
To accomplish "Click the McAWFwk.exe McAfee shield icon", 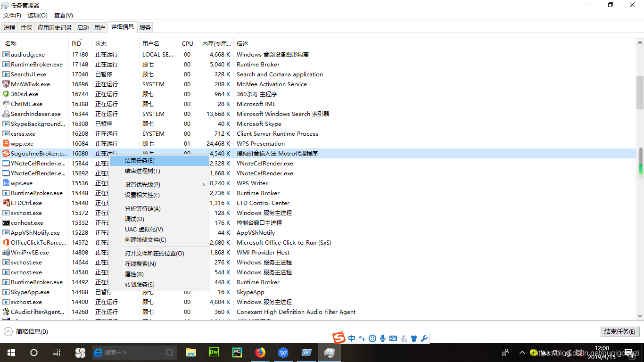I will 6,84.
